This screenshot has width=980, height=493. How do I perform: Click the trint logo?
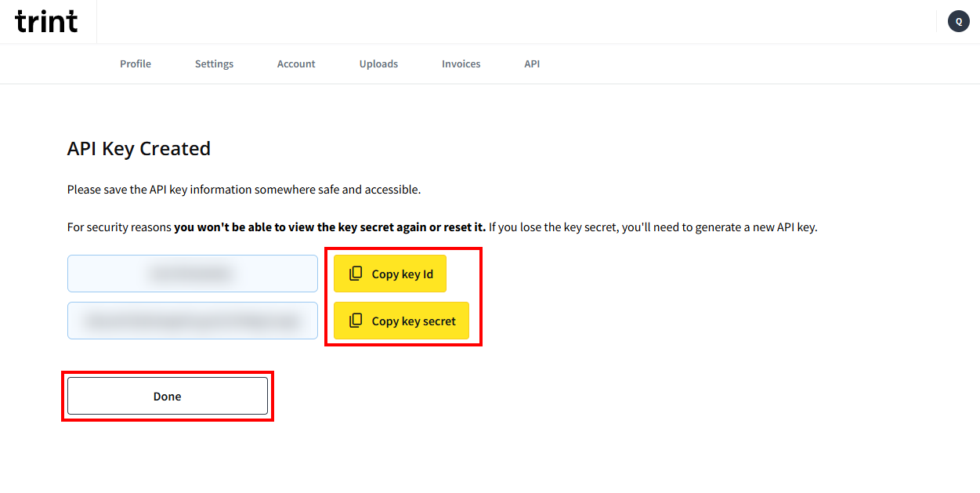pyautogui.click(x=46, y=21)
